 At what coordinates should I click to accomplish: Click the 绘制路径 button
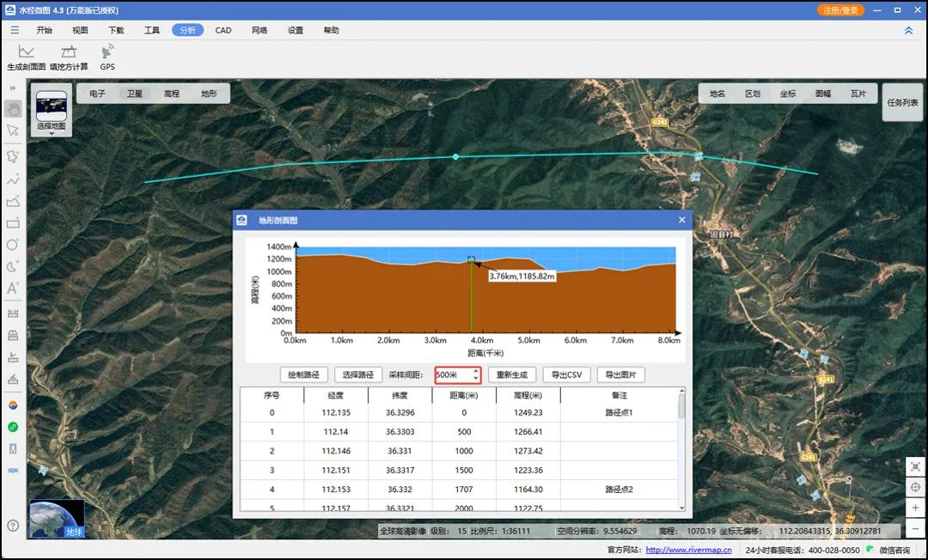tap(303, 374)
